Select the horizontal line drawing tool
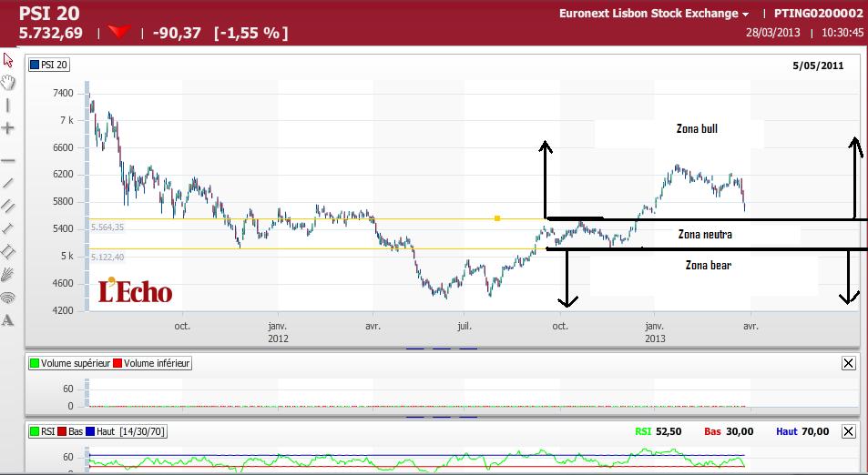This screenshot has width=868, height=475. (8, 161)
